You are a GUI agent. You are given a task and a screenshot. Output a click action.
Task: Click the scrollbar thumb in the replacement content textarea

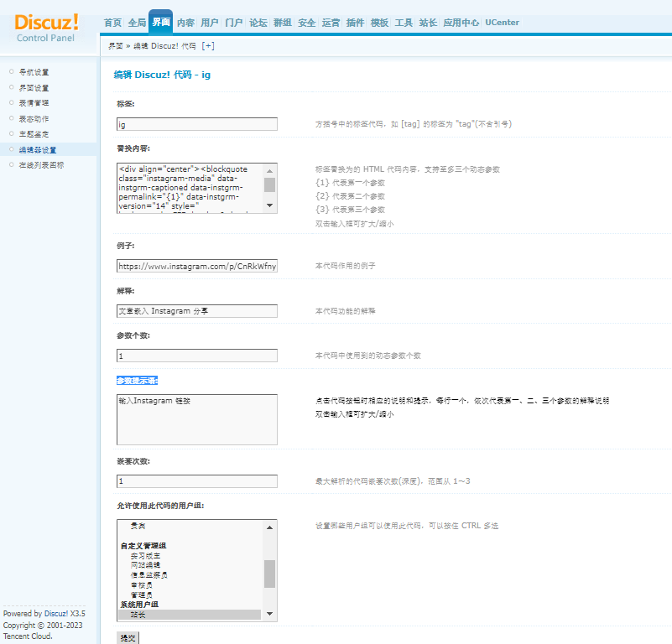pos(269,184)
